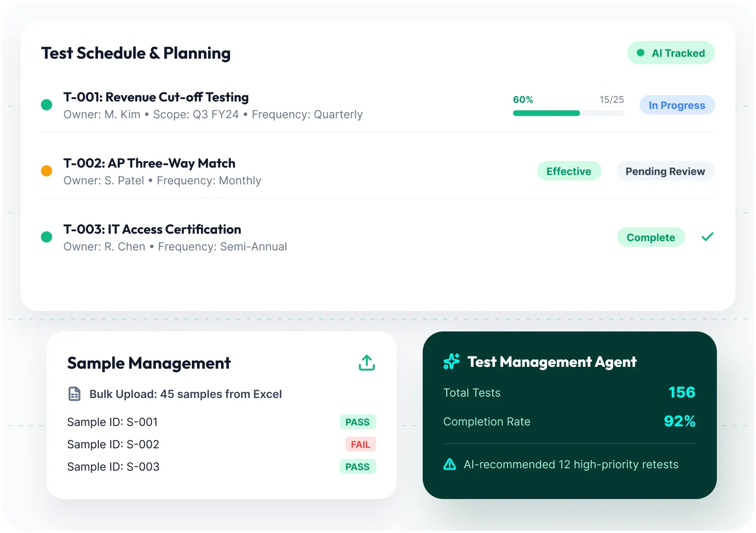Click the Effective badge on T-002
The height and width of the screenshot is (533, 756).
(x=569, y=171)
